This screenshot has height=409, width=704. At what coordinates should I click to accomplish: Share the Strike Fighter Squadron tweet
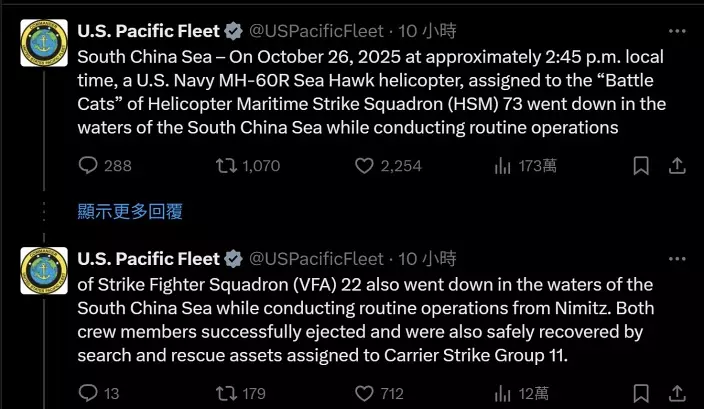click(x=677, y=393)
